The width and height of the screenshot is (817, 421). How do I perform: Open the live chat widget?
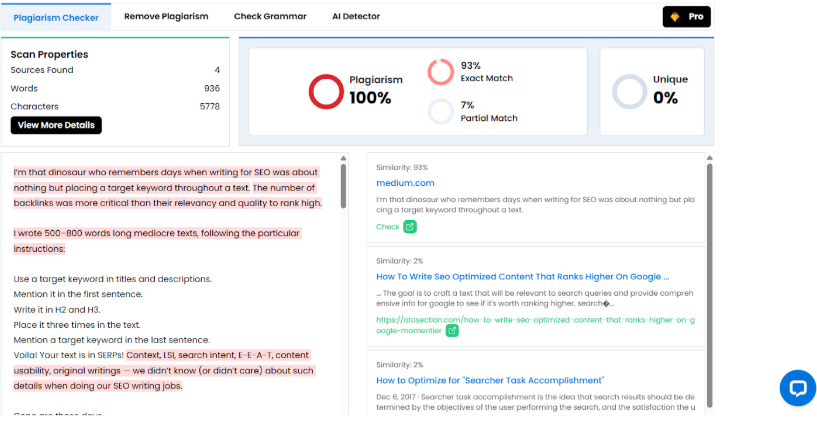(797, 388)
